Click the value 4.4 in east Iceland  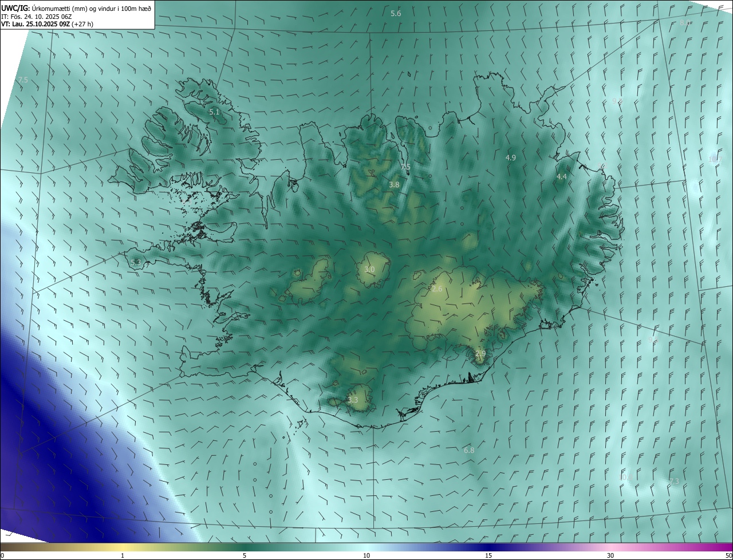click(x=562, y=177)
